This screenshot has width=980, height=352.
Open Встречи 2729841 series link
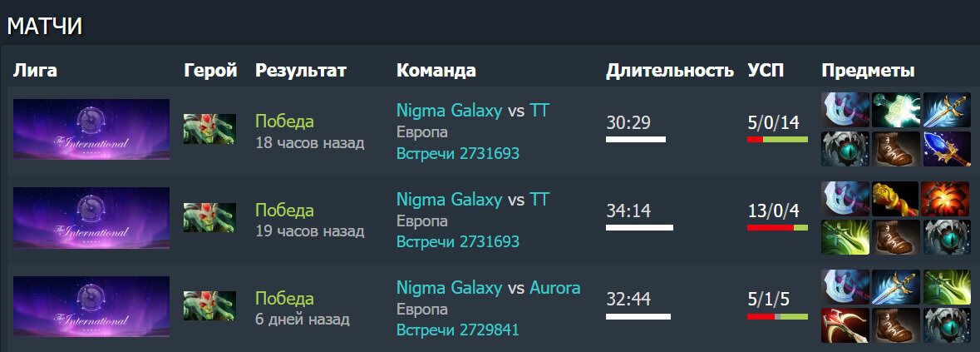(457, 330)
